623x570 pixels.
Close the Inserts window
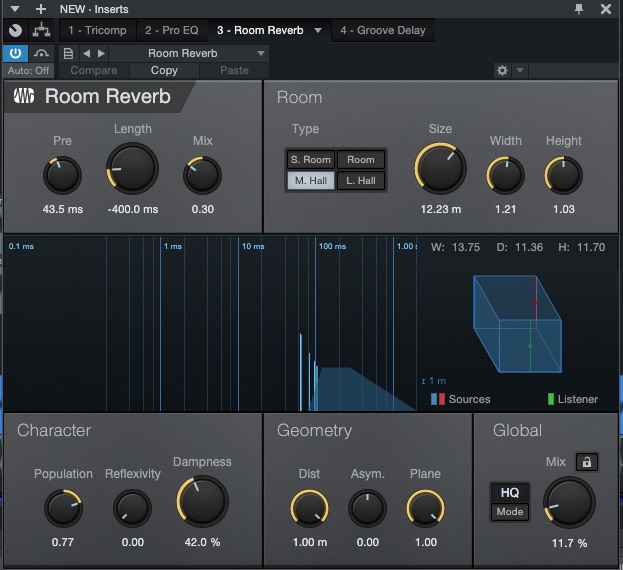coord(606,9)
